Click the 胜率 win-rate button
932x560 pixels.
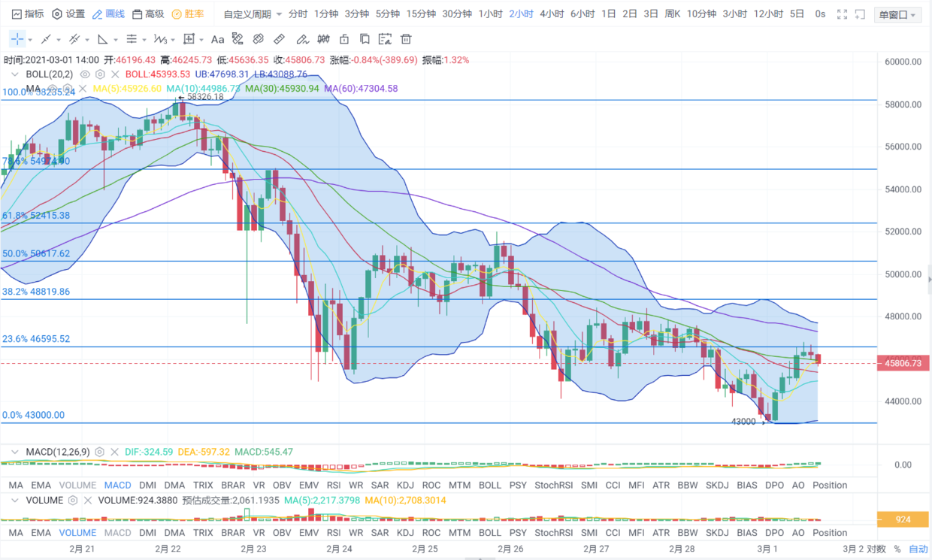pyautogui.click(x=188, y=14)
